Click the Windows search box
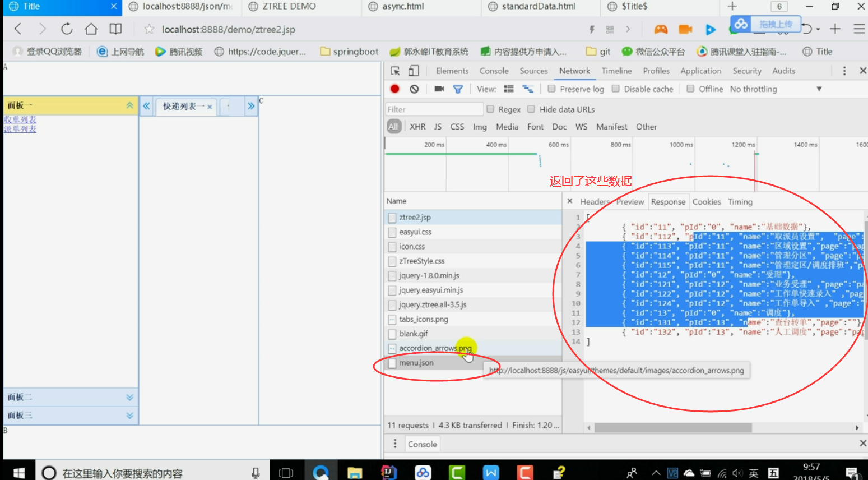The height and width of the screenshot is (480, 868). (x=151, y=473)
